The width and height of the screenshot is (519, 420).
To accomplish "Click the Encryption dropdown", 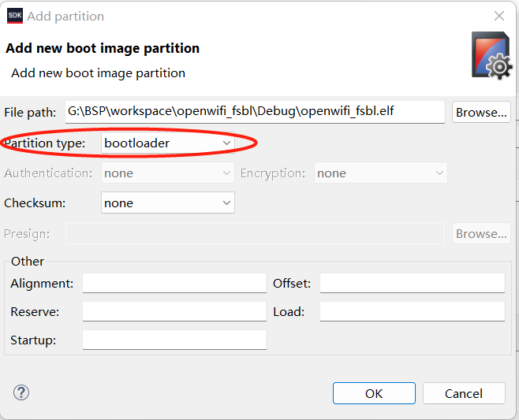I will click(381, 173).
